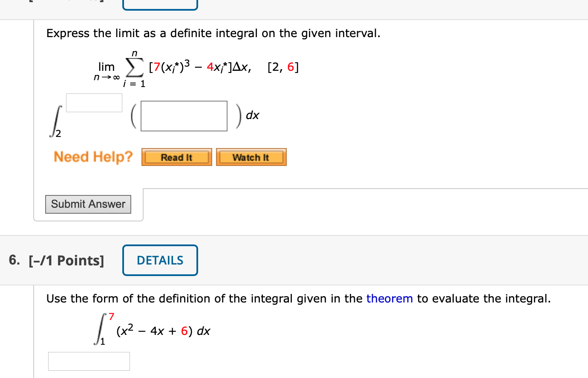Click the dx label beside the answer boxes
The width and height of the screenshot is (588, 378).
point(252,115)
